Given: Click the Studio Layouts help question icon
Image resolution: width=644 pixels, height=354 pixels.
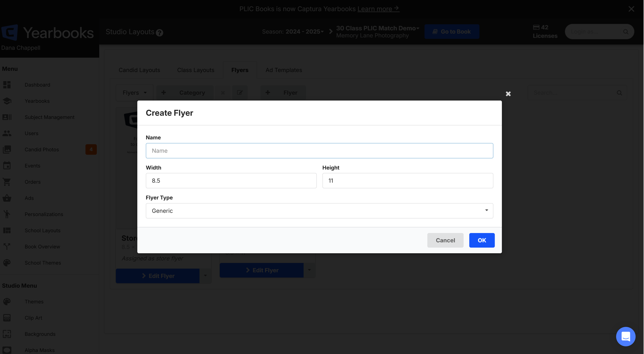Looking at the screenshot, I should (x=160, y=33).
